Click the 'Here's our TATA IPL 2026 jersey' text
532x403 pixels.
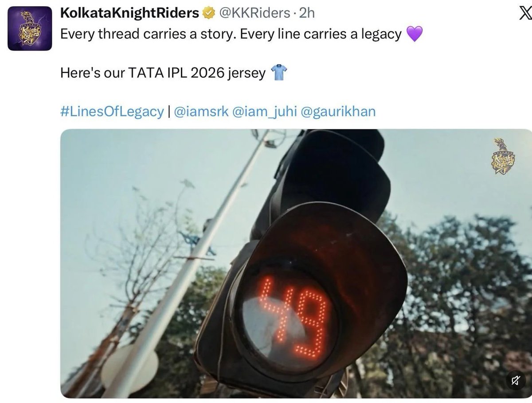[163, 73]
